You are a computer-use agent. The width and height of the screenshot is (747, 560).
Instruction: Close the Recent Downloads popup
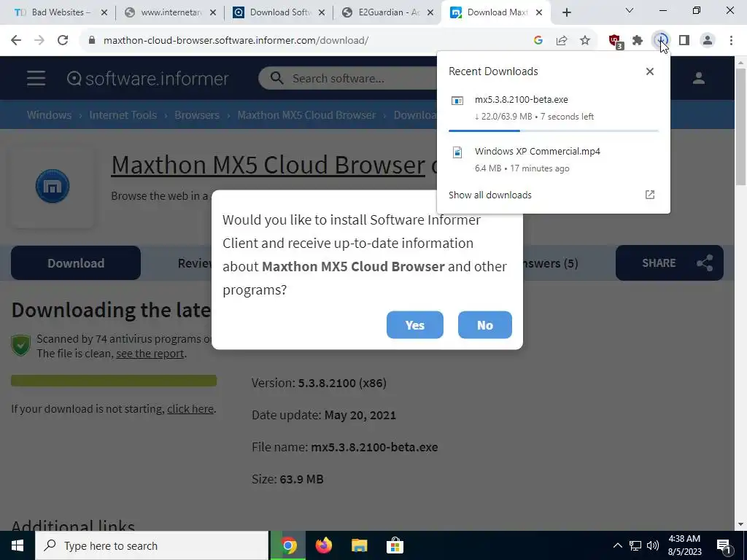tap(649, 71)
